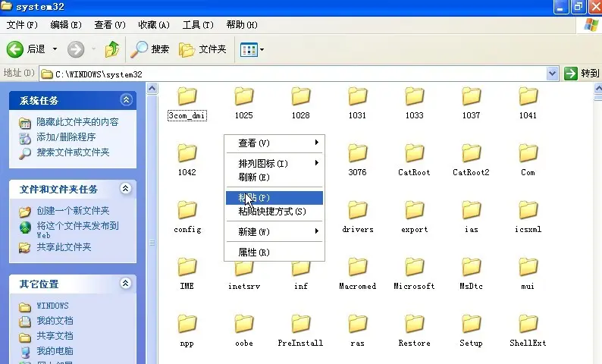Open the Views icon menu
The image size is (602, 364).
tap(249, 49)
